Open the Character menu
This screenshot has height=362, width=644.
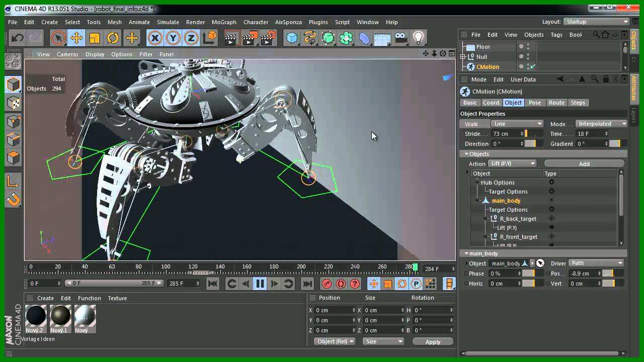click(256, 22)
